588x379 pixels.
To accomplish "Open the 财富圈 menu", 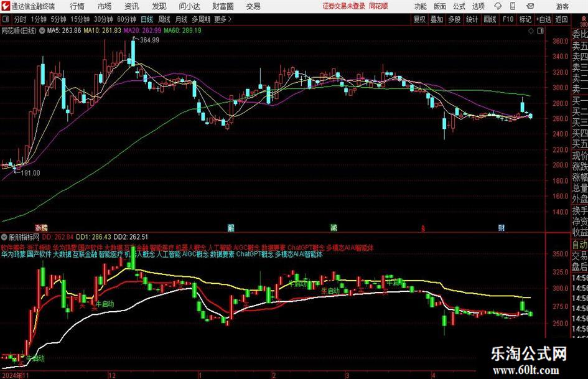I will tap(223, 6).
